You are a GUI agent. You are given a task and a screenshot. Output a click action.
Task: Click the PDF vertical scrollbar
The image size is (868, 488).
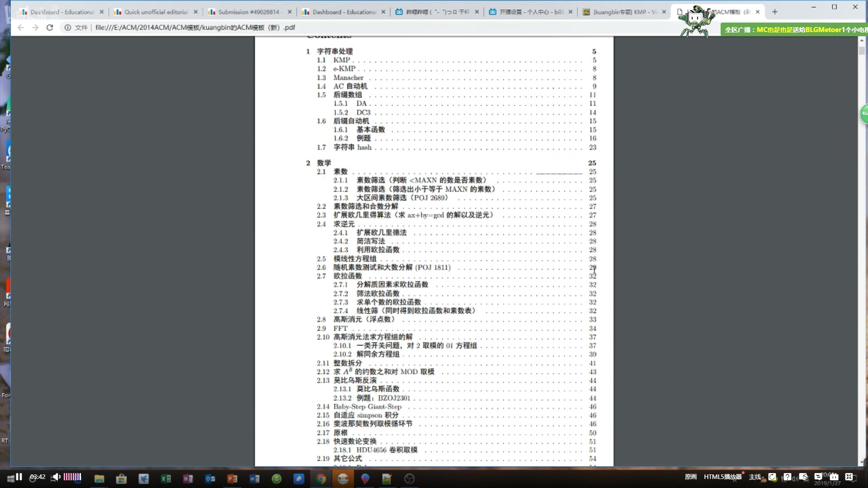click(x=862, y=50)
